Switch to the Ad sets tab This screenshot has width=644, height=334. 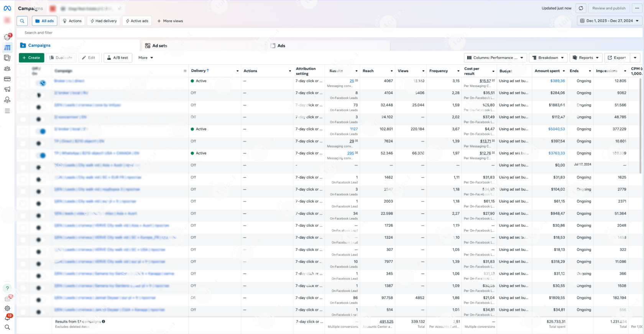tap(156, 46)
